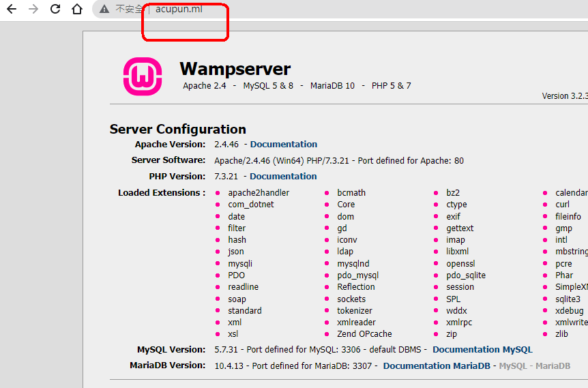588x388 pixels.
Task: Click the xdebug extension entry
Action: [x=570, y=310]
